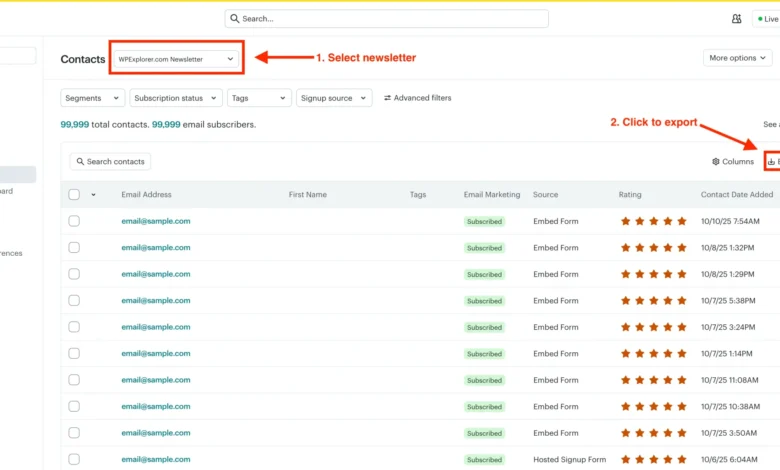The width and height of the screenshot is (780, 470).
Task: Open the More options menu
Action: [x=738, y=58]
